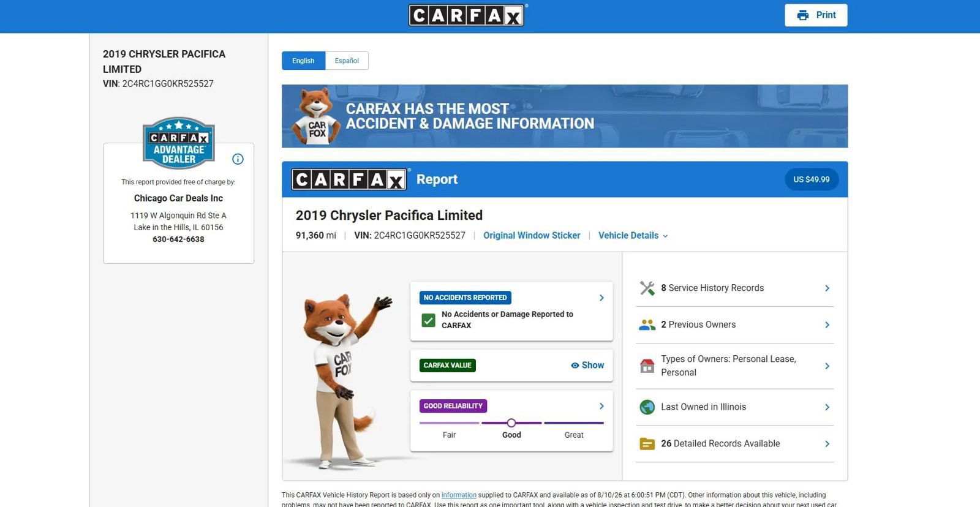
Task: Open the information link in disclaimer
Action: coord(459,495)
